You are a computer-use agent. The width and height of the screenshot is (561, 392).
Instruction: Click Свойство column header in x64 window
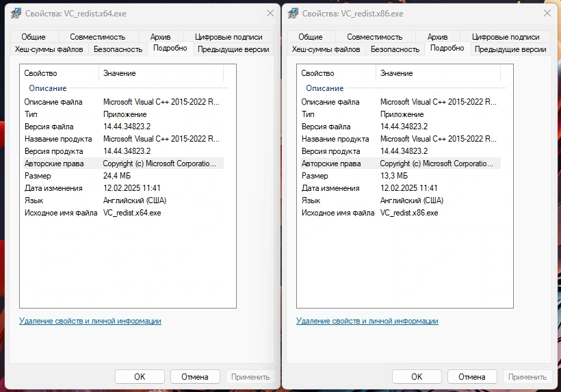coord(60,73)
